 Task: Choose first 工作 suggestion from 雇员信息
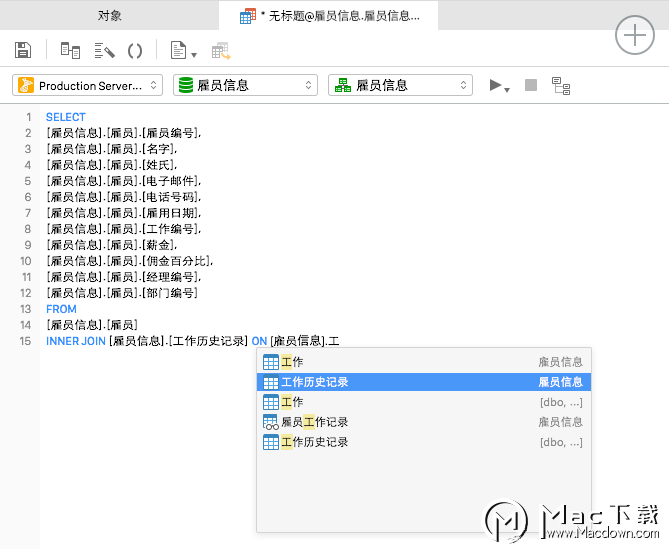(424, 362)
